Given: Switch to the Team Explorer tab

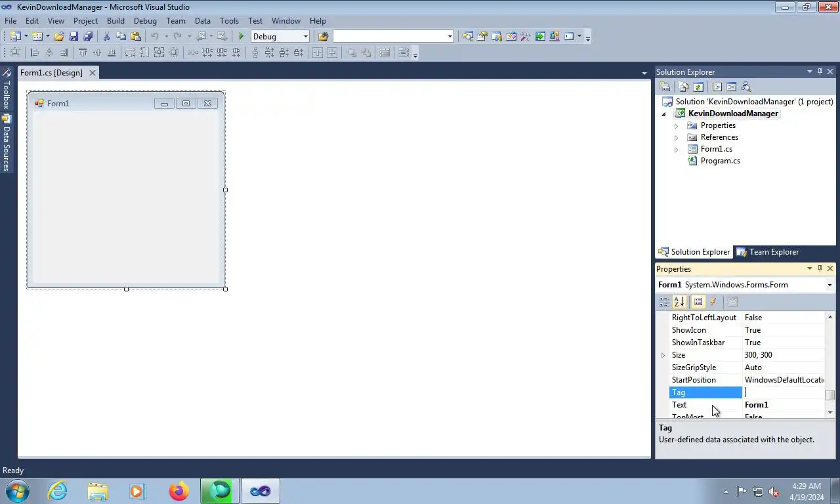Looking at the screenshot, I should (x=767, y=252).
